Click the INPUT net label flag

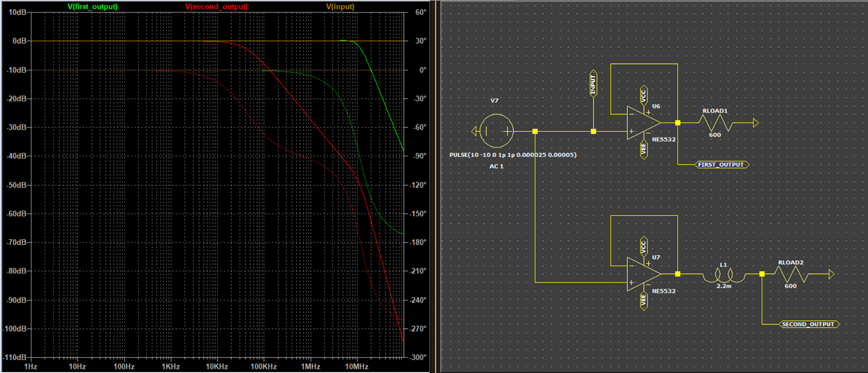pos(593,84)
